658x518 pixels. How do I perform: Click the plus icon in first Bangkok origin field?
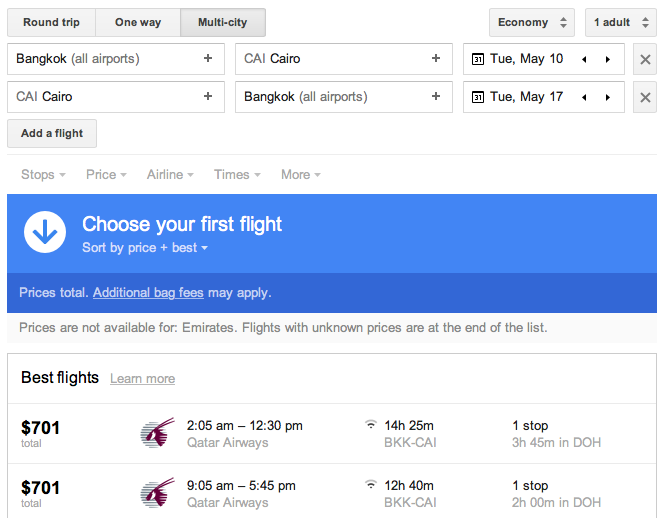(x=208, y=58)
